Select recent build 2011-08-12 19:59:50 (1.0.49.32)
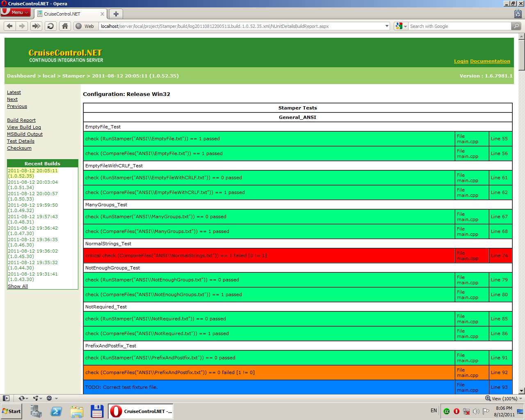Viewport: 525px width, 420px height. click(x=33, y=208)
